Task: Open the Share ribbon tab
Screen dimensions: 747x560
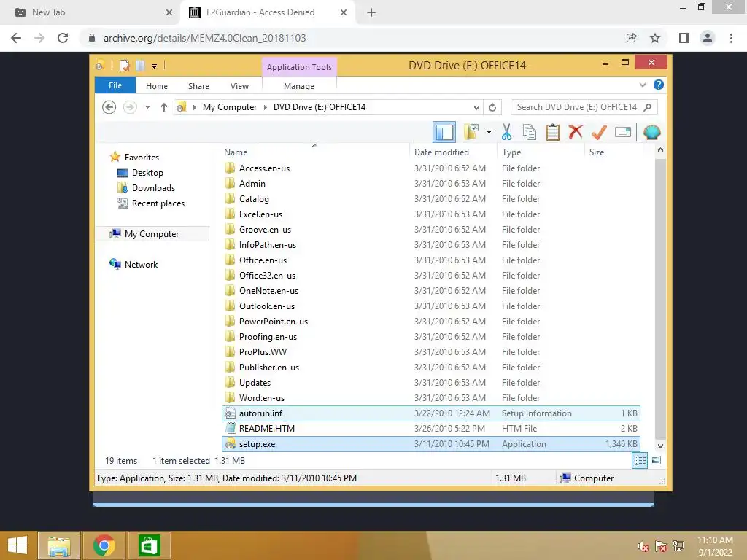Action: point(198,86)
